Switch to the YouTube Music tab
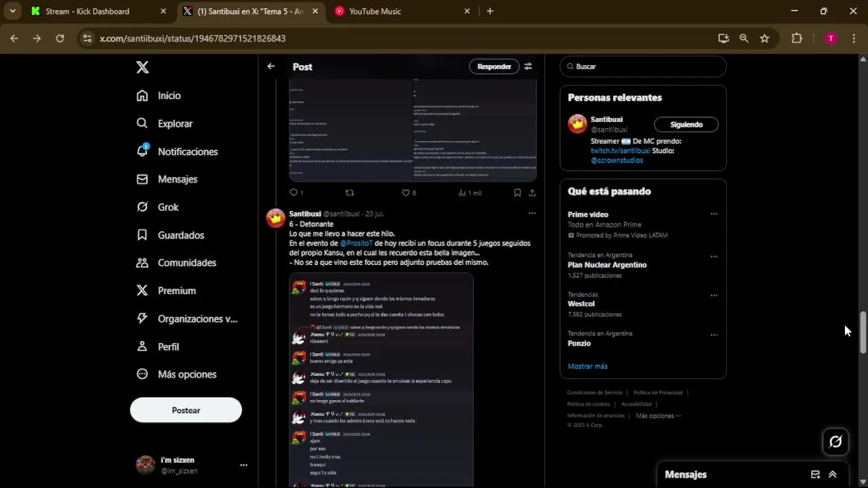Screen dimensions: 868x488 403,11
